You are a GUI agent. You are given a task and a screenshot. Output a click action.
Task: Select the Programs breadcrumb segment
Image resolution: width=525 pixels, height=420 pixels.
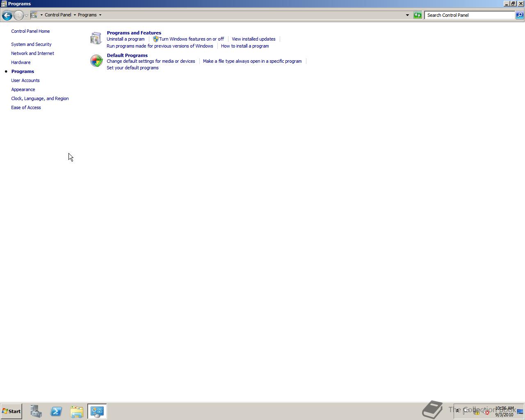point(87,15)
